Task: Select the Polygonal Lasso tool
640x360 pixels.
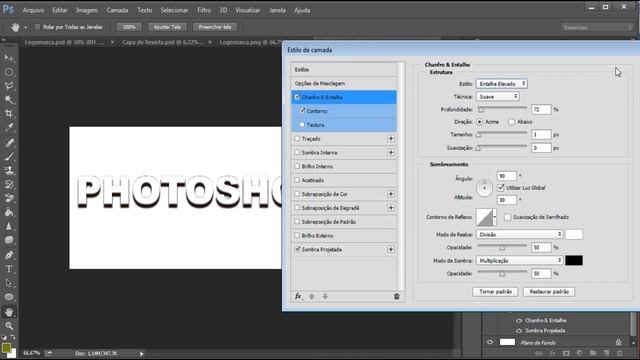Action: [x=9, y=86]
